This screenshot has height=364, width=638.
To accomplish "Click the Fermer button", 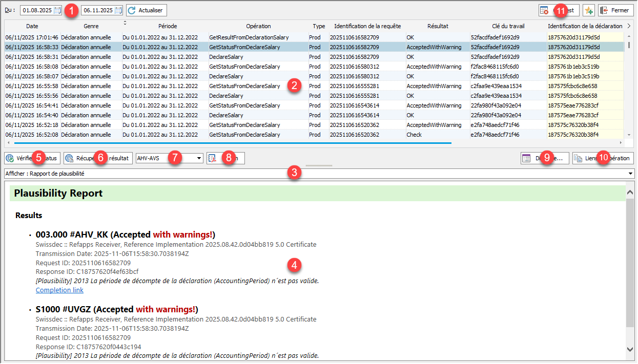I will pos(614,10).
